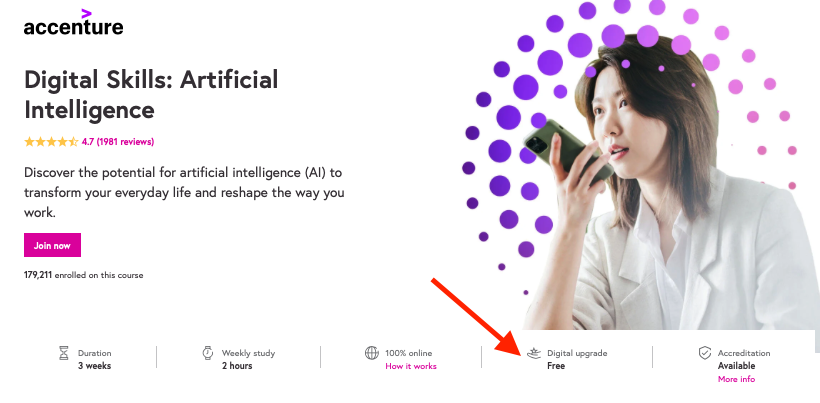Click the globe 100% online icon
This screenshot has height=403, width=820.
(x=371, y=353)
